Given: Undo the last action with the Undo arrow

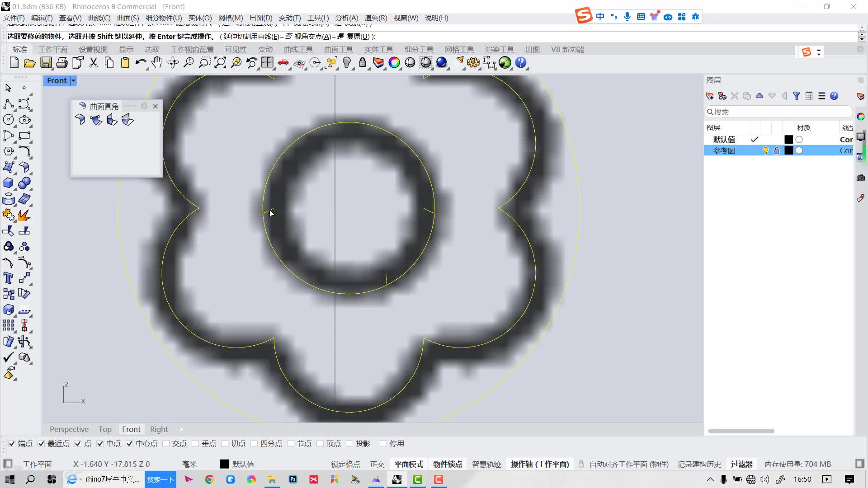Looking at the screenshot, I should pos(141,63).
